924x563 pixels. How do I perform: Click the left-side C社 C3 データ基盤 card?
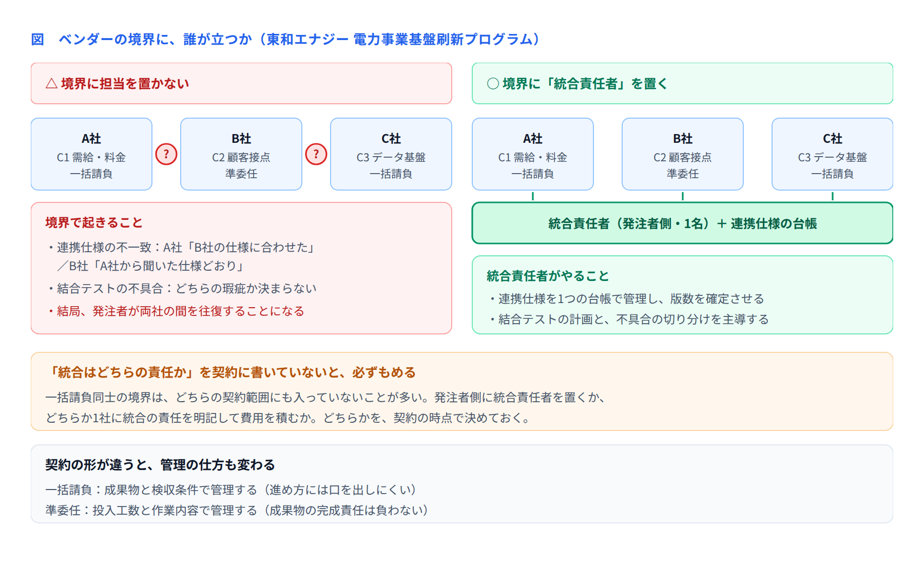pyautogui.click(x=391, y=154)
